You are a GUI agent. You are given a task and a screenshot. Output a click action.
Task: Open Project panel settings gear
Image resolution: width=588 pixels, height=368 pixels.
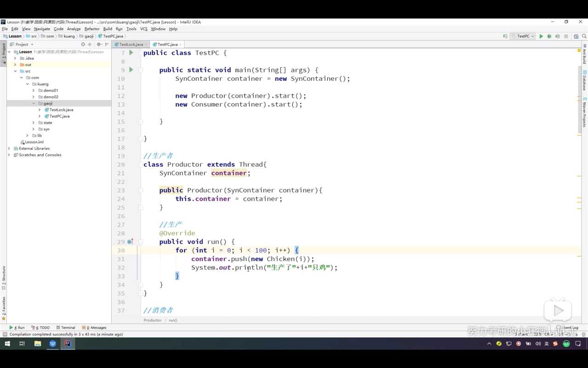(99, 44)
